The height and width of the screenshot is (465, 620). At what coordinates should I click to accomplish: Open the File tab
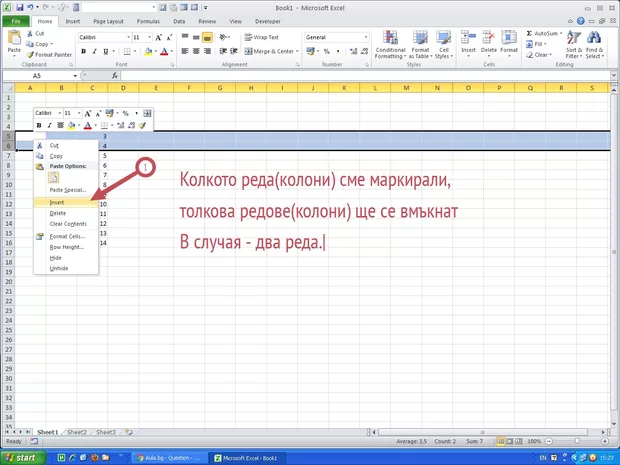tap(16, 21)
